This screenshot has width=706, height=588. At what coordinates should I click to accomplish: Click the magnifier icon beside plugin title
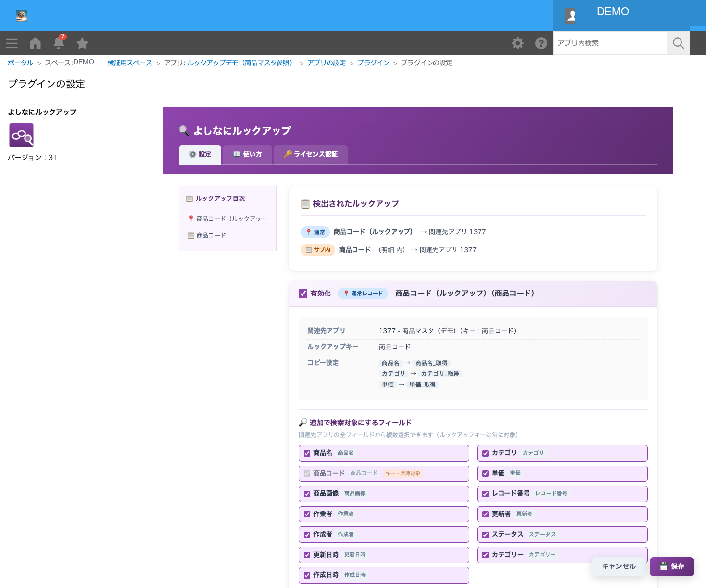coord(184,130)
